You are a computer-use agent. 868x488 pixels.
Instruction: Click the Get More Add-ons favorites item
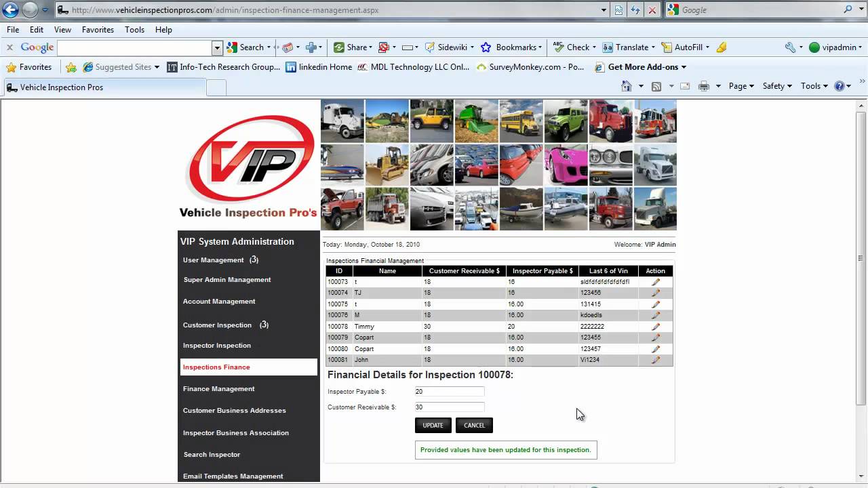[641, 67]
